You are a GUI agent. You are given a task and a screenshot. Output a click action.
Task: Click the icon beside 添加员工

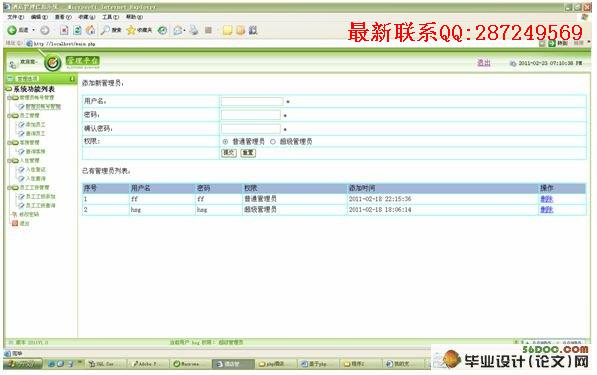(22, 124)
